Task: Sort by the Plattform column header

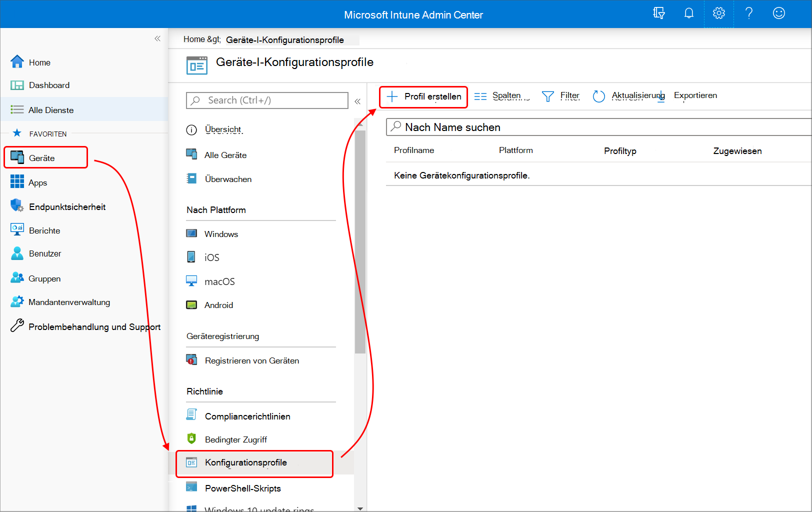Action: click(x=516, y=150)
